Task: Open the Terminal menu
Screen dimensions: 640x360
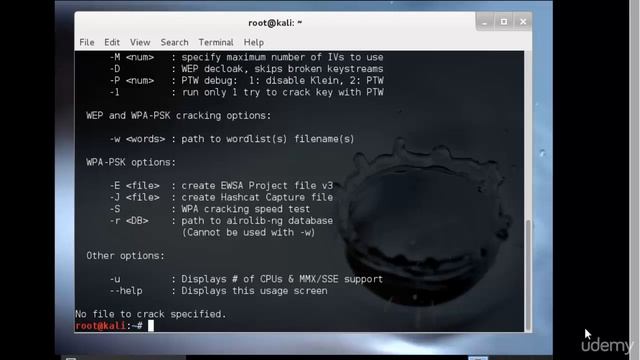Action: pyautogui.click(x=216, y=42)
